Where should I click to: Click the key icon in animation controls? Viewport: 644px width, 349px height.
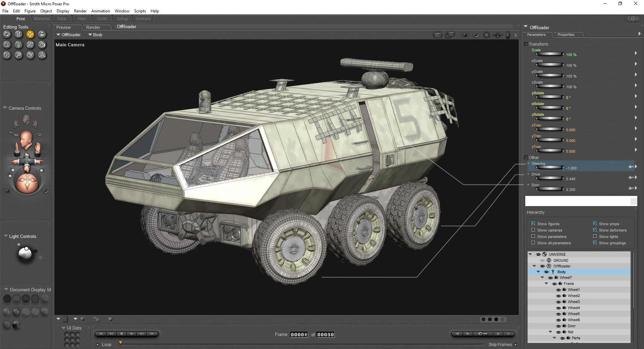click(483, 334)
